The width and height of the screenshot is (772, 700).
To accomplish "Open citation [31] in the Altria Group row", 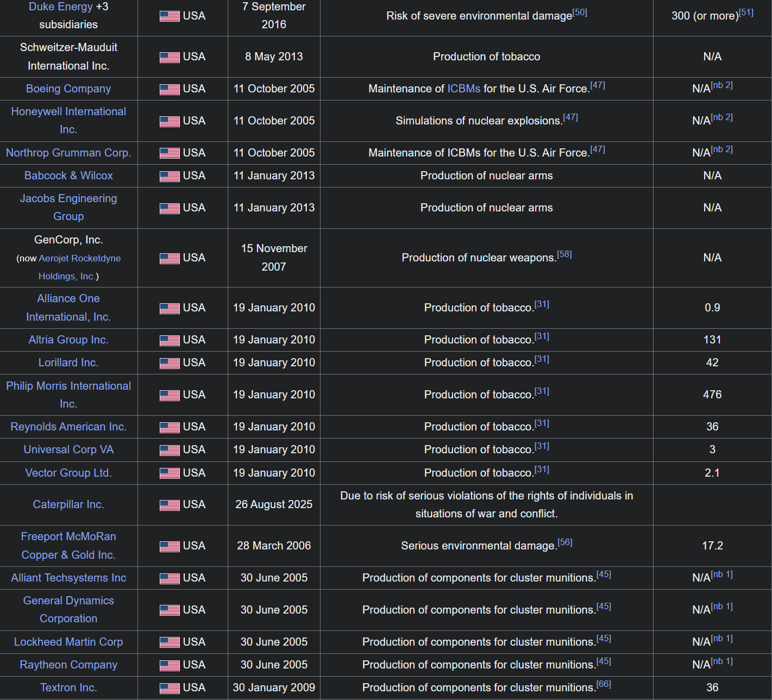I will pyautogui.click(x=542, y=336).
